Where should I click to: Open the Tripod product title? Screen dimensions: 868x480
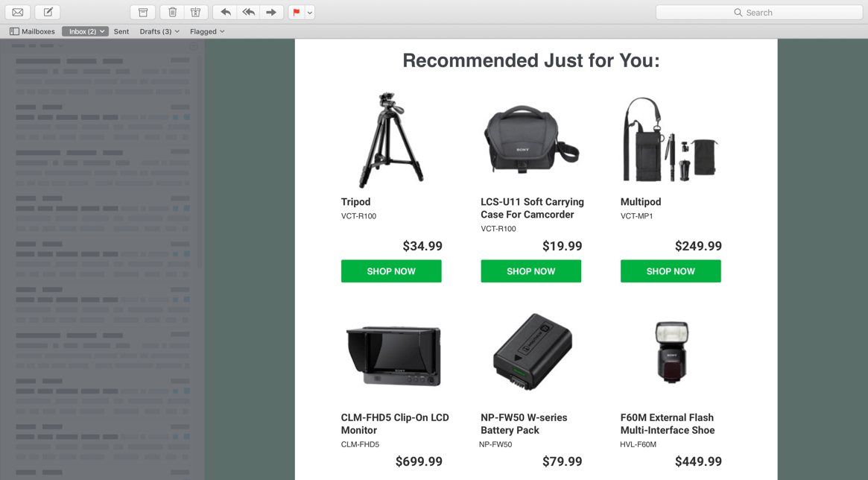pos(356,202)
